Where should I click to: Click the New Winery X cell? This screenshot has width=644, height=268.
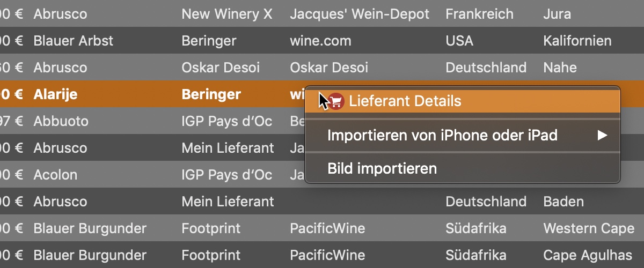pyautogui.click(x=227, y=14)
